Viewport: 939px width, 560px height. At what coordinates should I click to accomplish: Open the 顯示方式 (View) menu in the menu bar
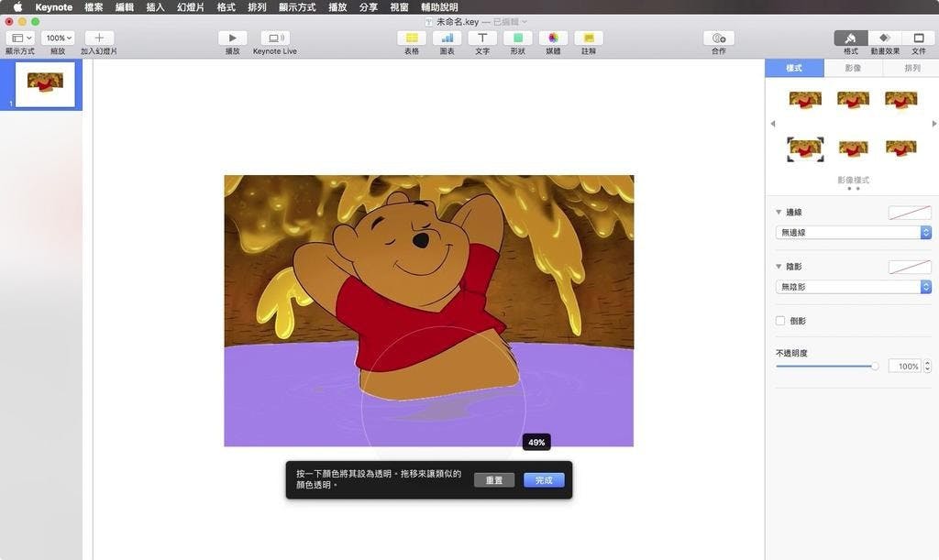[297, 7]
